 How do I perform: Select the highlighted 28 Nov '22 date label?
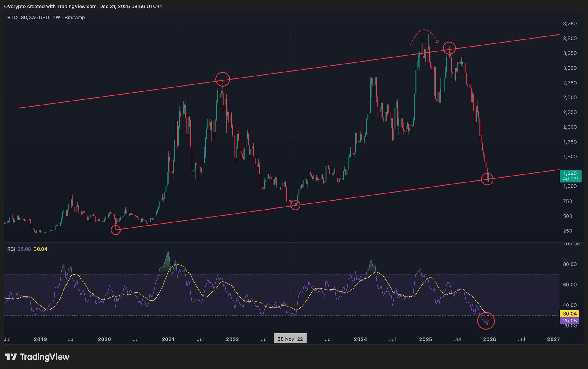click(290, 339)
